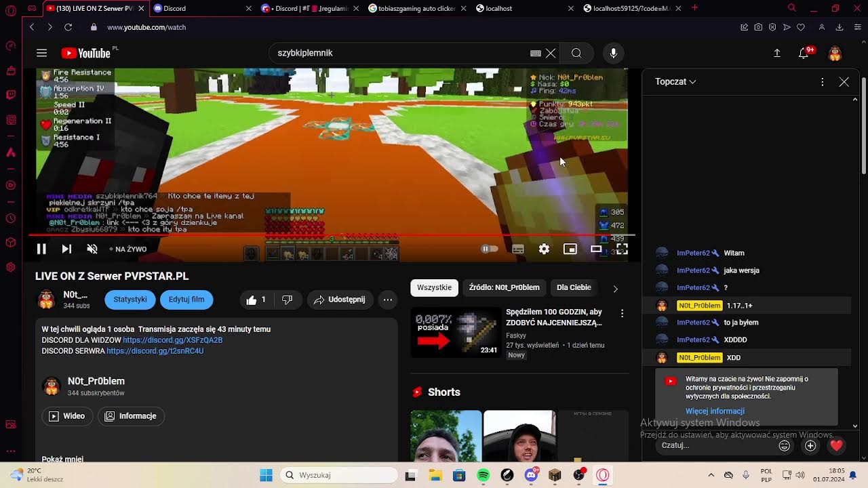Switch to miniplayer mode
868x488 pixels.
[x=570, y=249]
